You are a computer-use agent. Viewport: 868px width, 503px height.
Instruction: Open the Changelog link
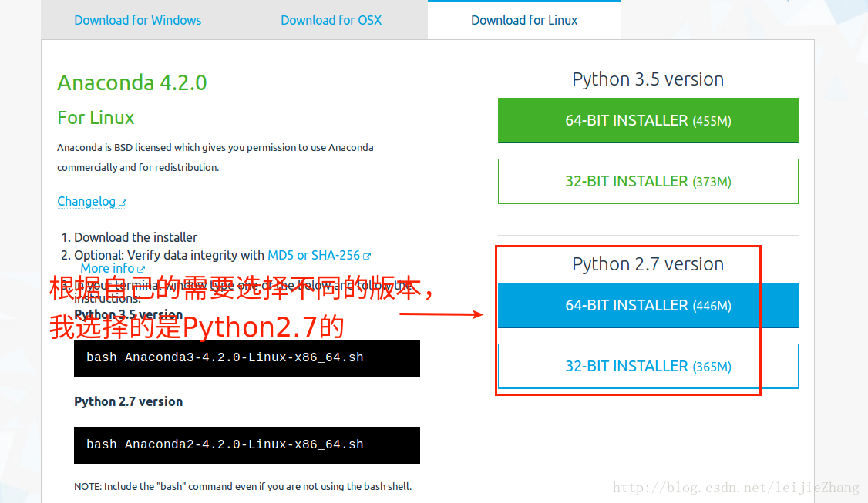click(86, 201)
